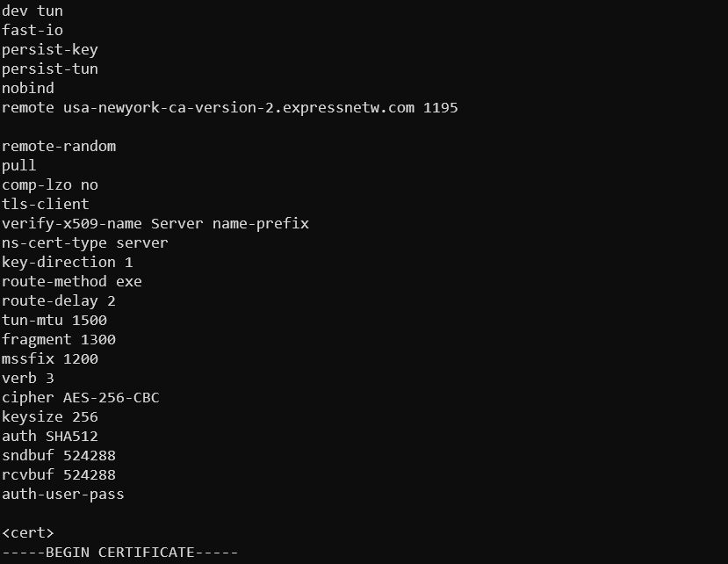The image size is (728, 564).
Task: Click the 'persist-key' text
Action: (50, 50)
